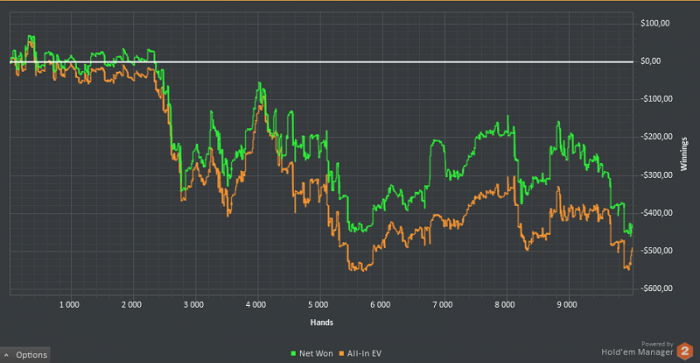Click the -$500,00 axis label
This screenshot has height=363, width=700.
[x=656, y=250]
